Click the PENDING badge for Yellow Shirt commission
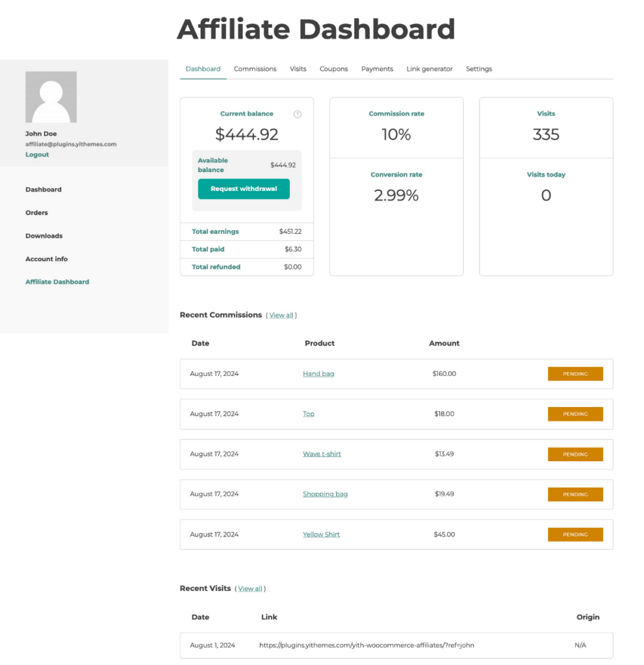The image size is (644, 665). point(575,534)
